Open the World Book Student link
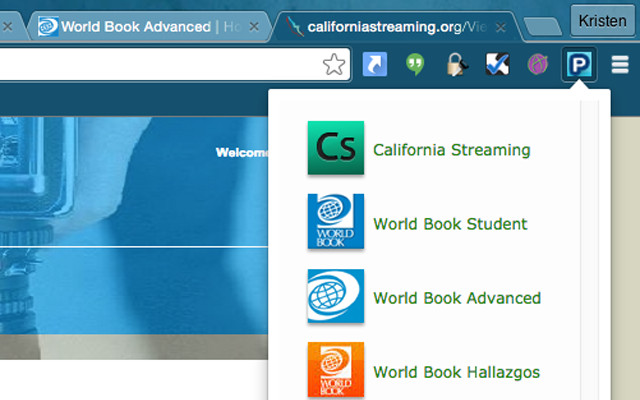This screenshot has width=640, height=400. click(x=450, y=224)
